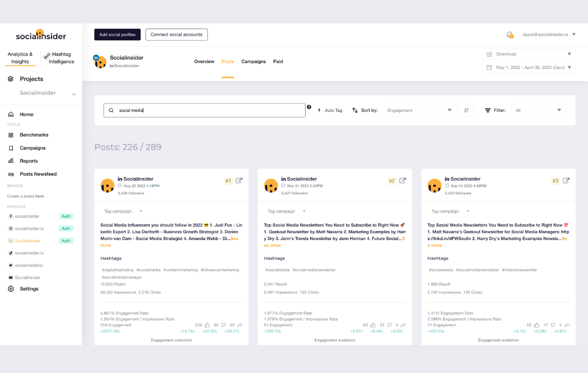588x373 pixels.
Task: Click the Projects layers icon
Action: click(x=11, y=79)
